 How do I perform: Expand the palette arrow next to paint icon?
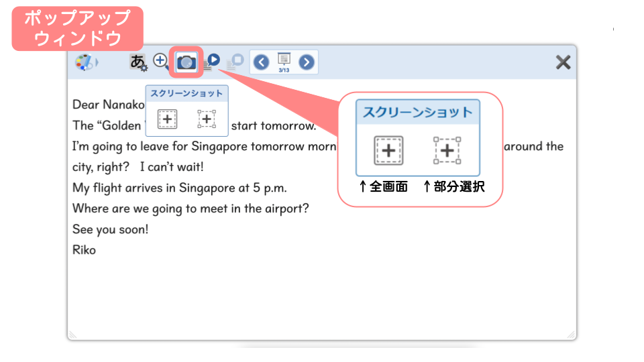[x=97, y=62]
